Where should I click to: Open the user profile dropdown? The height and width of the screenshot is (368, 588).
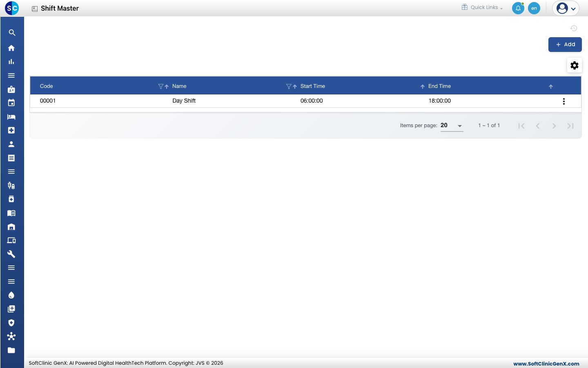tap(566, 8)
